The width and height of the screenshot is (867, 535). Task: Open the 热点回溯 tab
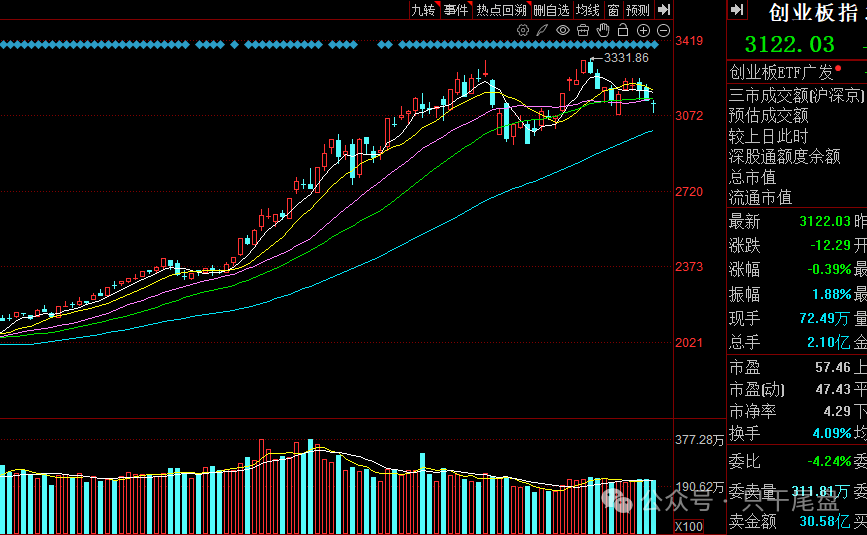502,10
